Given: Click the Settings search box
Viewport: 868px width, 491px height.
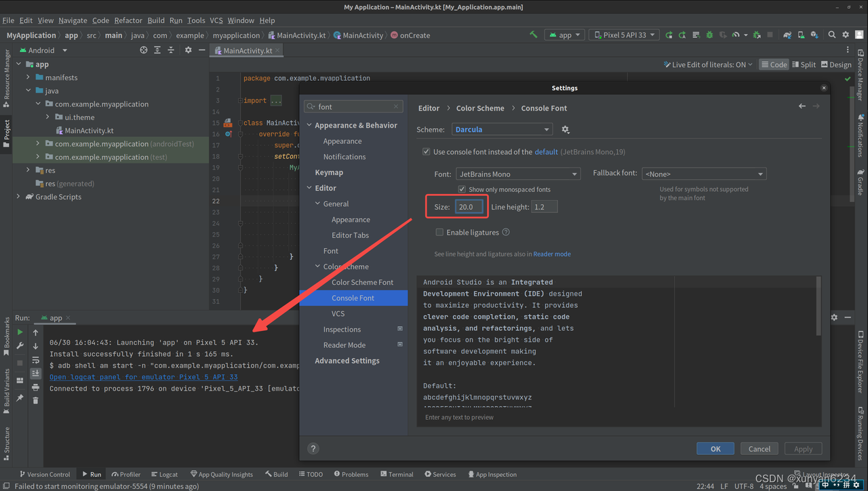Looking at the screenshot, I should [x=353, y=106].
